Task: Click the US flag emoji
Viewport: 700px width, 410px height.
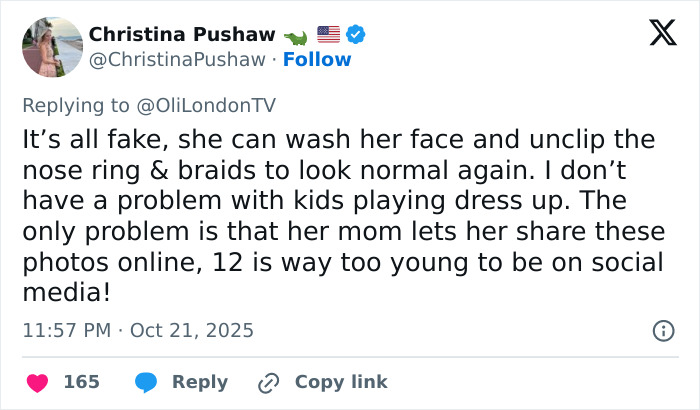Action: click(328, 34)
